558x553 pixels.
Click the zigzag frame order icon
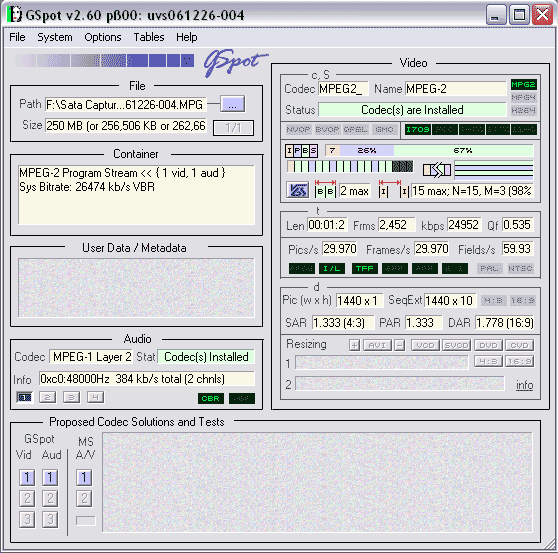[x=437, y=170]
